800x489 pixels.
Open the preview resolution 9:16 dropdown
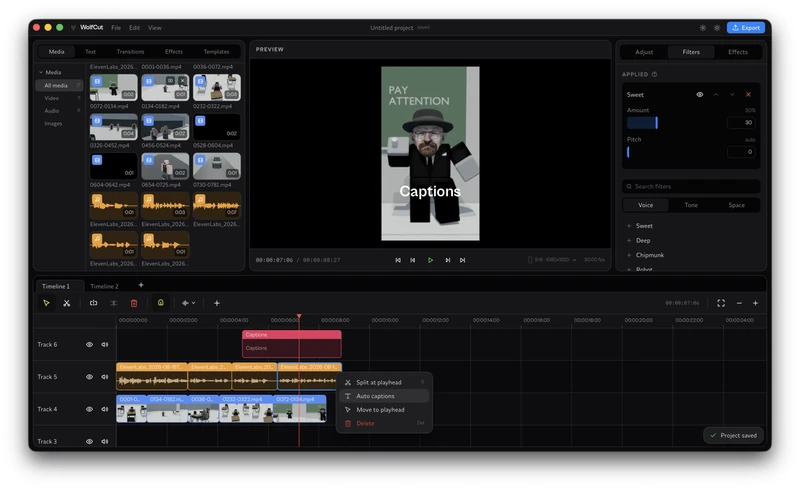pos(553,260)
